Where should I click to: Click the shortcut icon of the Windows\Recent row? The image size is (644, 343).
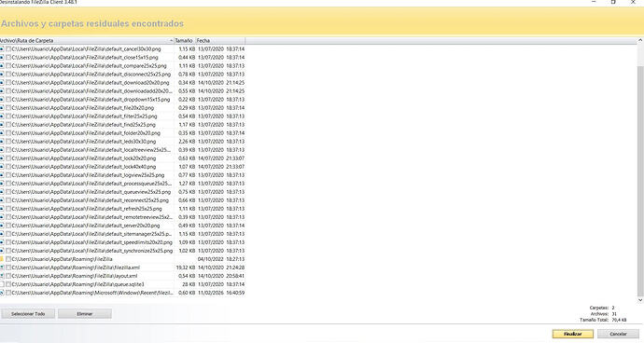tap(2, 293)
